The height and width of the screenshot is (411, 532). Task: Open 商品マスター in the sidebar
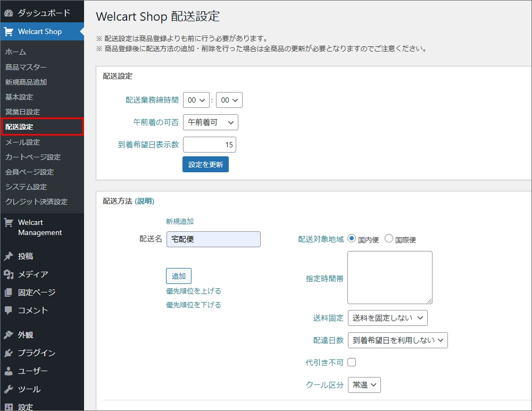pos(26,67)
